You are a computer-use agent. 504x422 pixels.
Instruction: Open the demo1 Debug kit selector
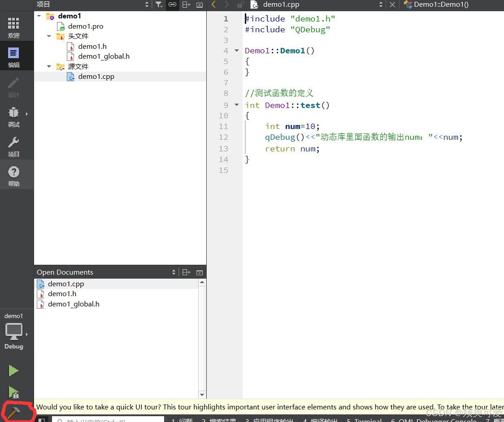(13, 332)
